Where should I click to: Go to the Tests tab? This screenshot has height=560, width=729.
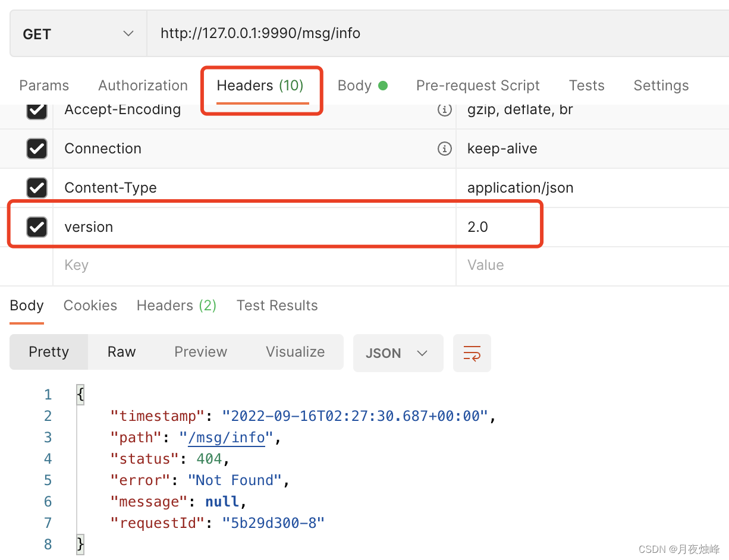[586, 86]
